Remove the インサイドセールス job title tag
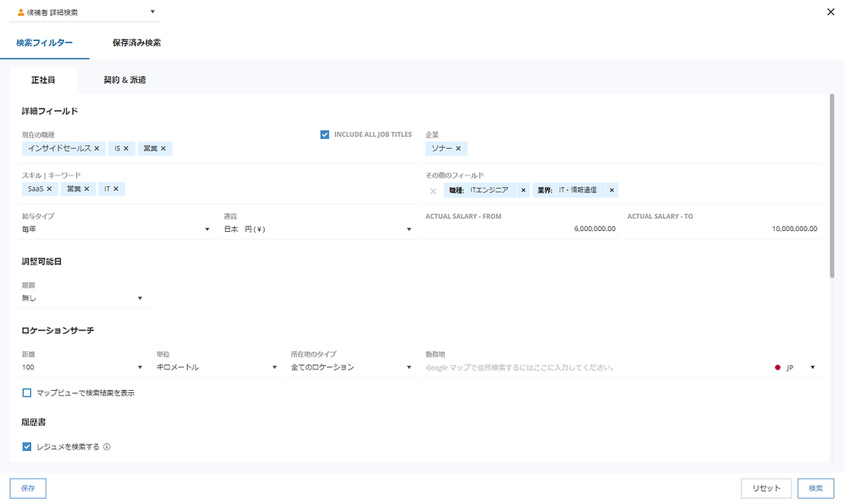Image resolution: width=844 pixels, height=504 pixels. (97, 148)
